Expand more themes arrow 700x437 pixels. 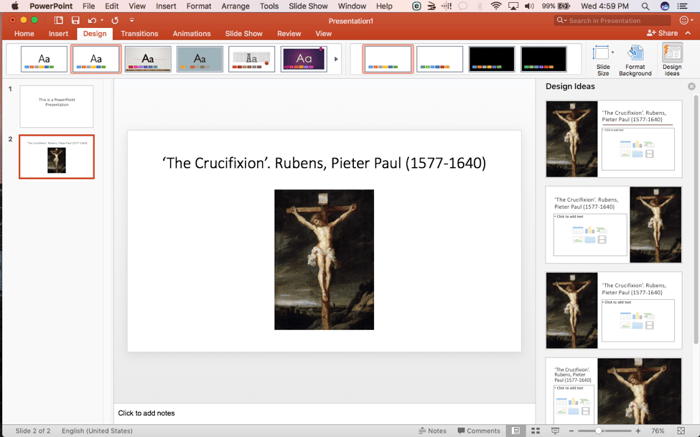(336, 59)
